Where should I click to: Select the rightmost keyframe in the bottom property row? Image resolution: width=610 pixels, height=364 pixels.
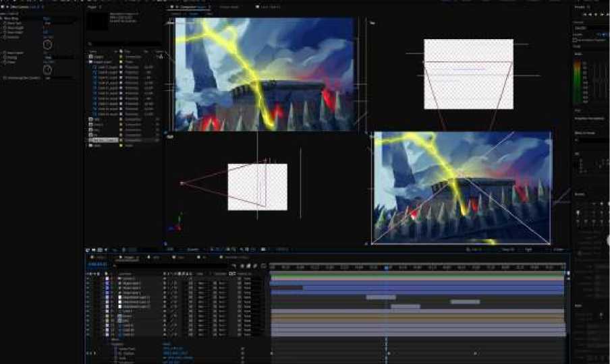[x=476, y=353]
